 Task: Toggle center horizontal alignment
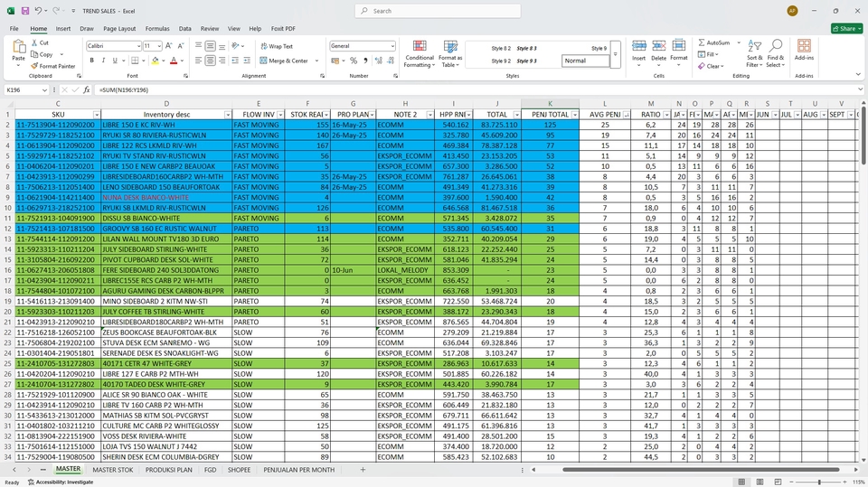[x=211, y=61]
